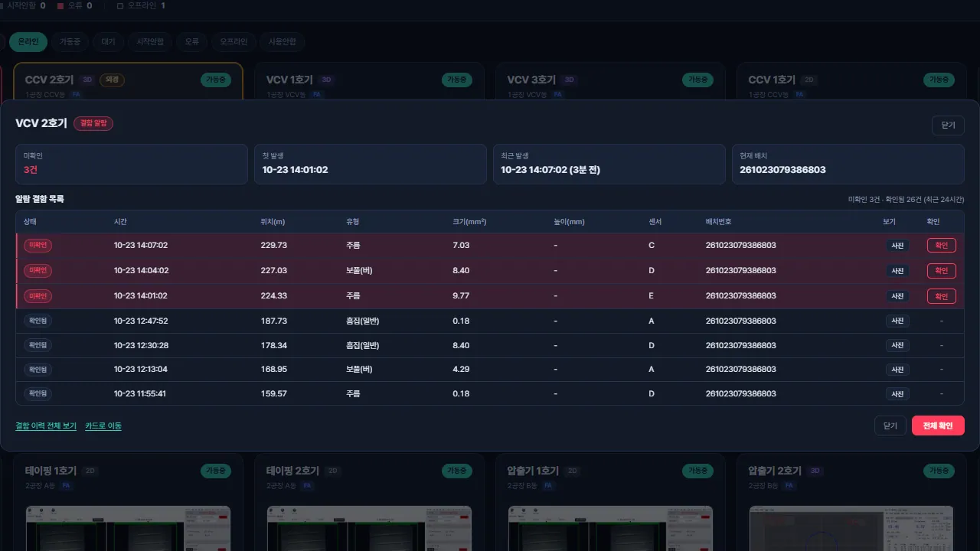This screenshot has width=980, height=551.
Task: Click the 크기(mm²) column header
Action: pyautogui.click(x=469, y=222)
